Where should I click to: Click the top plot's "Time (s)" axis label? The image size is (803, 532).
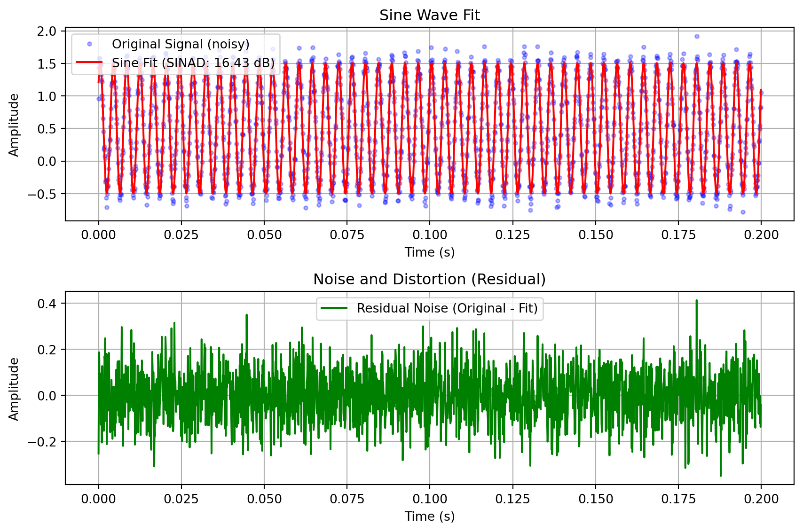pos(429,252)
